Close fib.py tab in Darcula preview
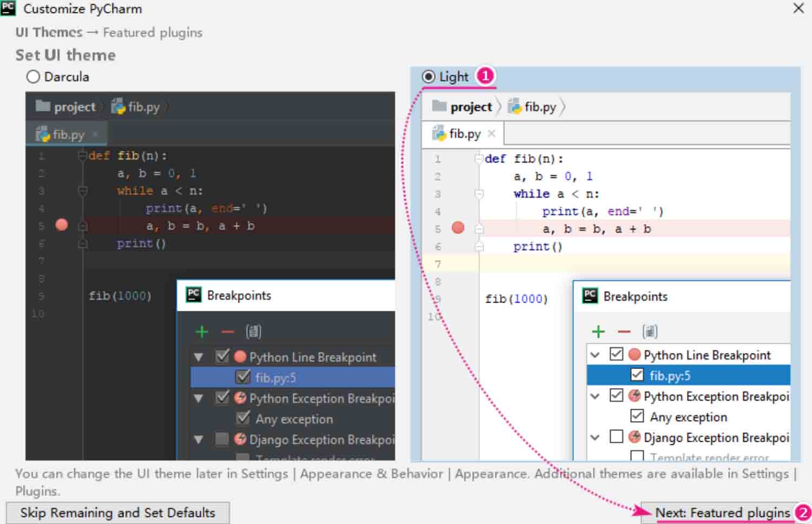 pyautogui.click(x=95, y=134)
